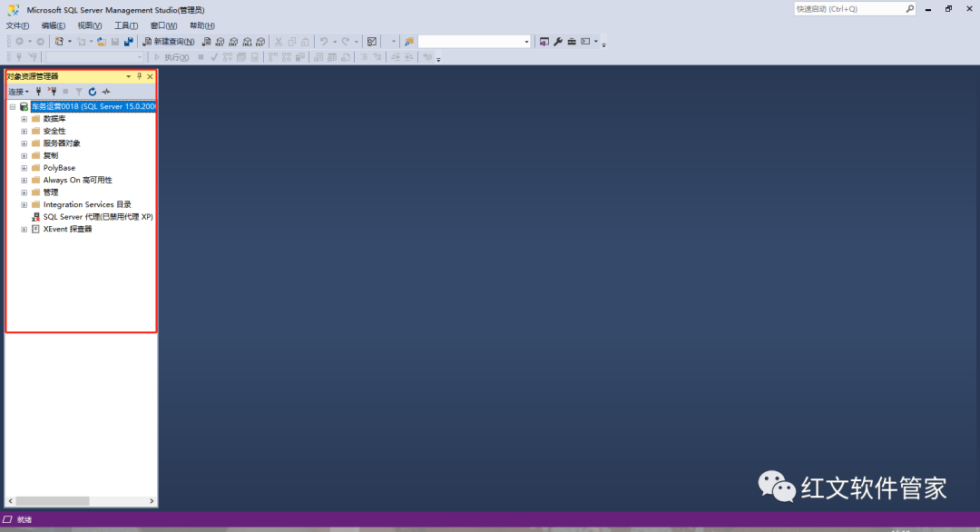Expand the 数据库 folder
This screenshot has height=532, width=980.
tap(24, 119)
